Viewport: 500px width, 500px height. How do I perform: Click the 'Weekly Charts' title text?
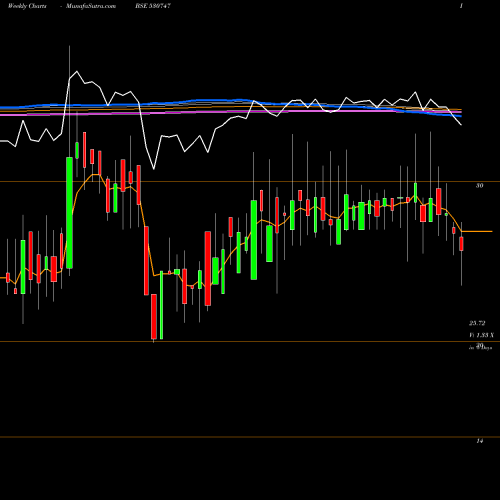[x=27, y=6]
